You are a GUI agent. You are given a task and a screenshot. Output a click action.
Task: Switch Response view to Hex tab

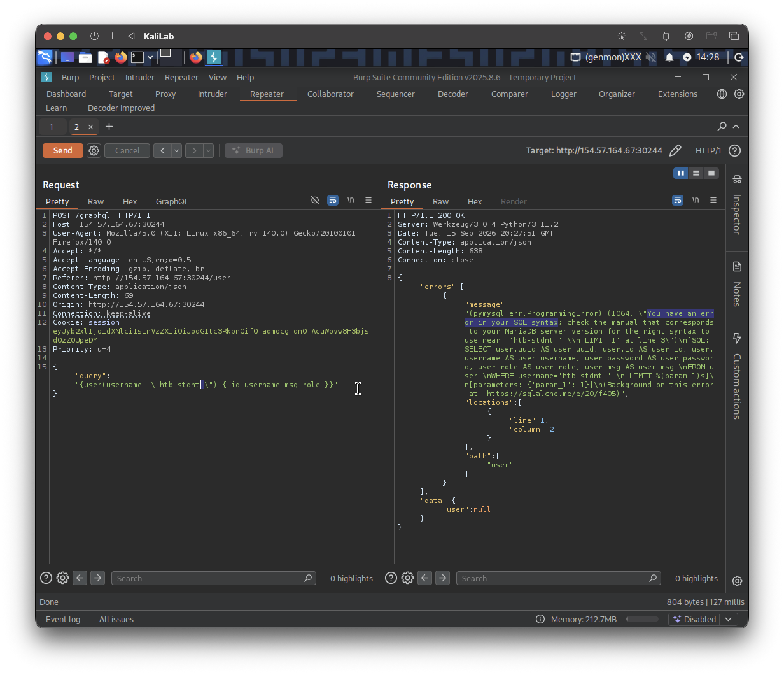(474, 202)
